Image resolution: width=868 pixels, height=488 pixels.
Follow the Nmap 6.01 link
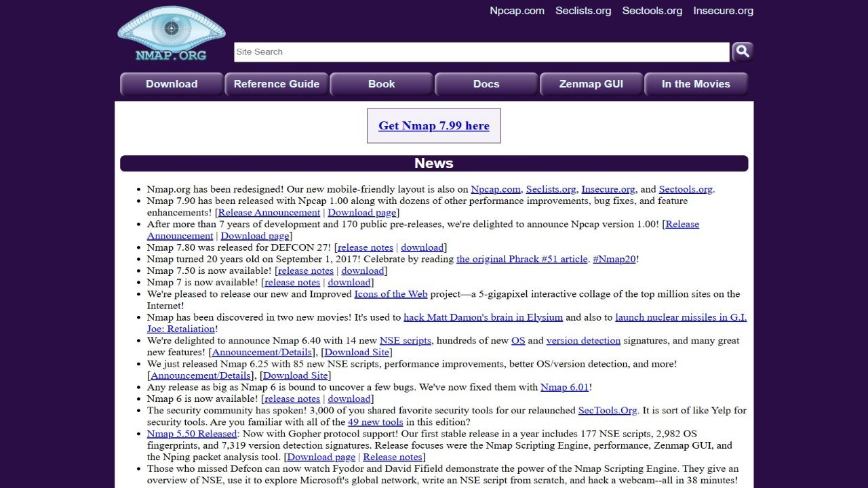564,387
